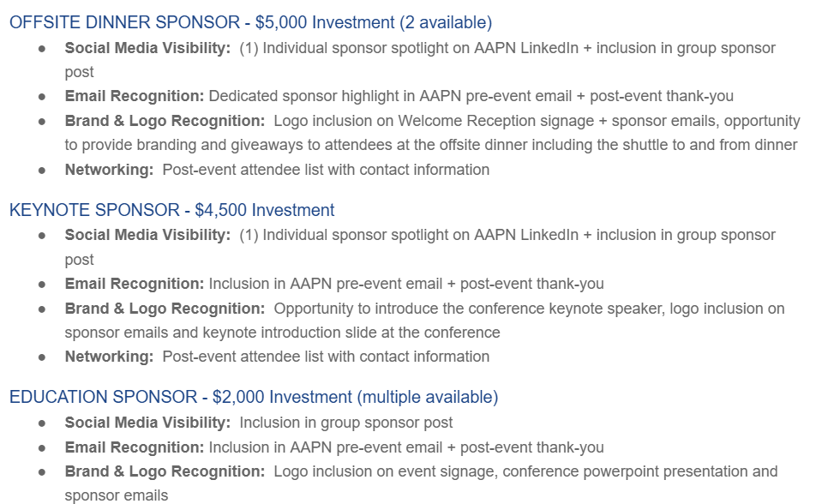816x504 pixels.
Task: Click Brand & Logo Recognition under Education Sponsor
Action: (x=165, y=471)
